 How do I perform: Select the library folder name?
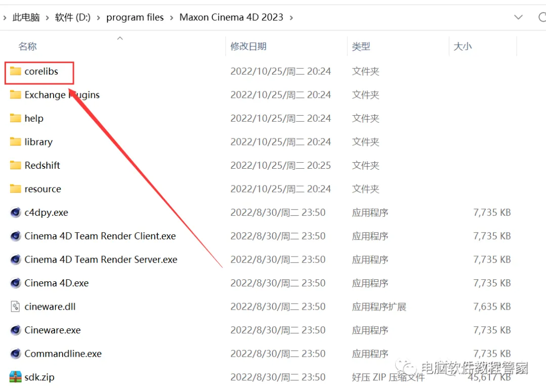pyautogui.click(x=38, y=141)
